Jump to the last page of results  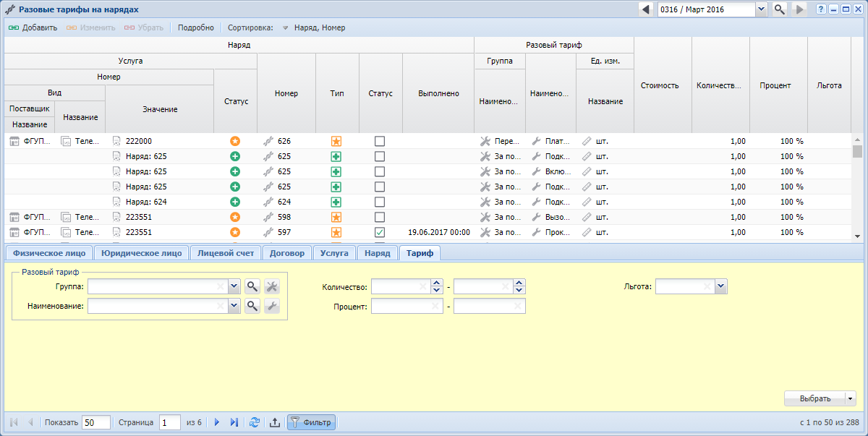(234, 423)
